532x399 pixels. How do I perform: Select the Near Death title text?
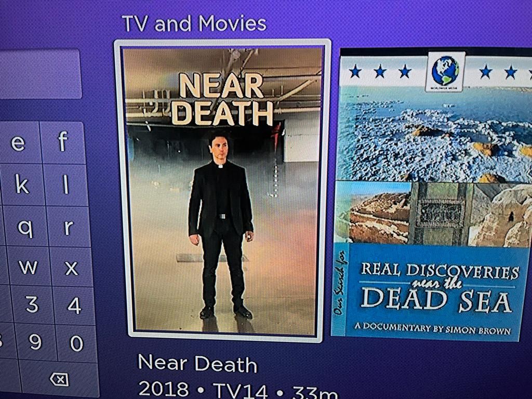coord(197,364)
